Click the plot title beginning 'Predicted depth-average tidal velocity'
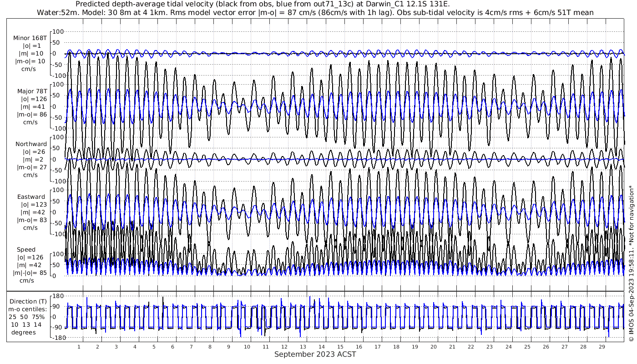Image resolution: width=637 pixels, height=364 pixels. pos(263,4)
